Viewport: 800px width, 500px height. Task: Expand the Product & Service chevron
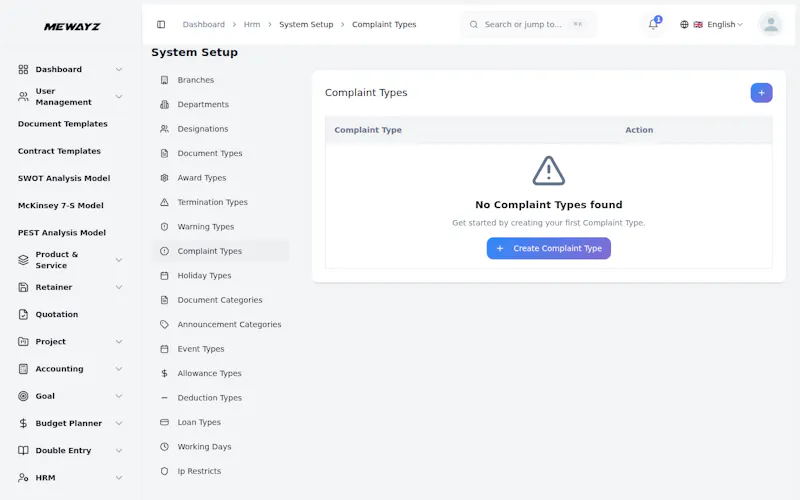coord(119,260)
